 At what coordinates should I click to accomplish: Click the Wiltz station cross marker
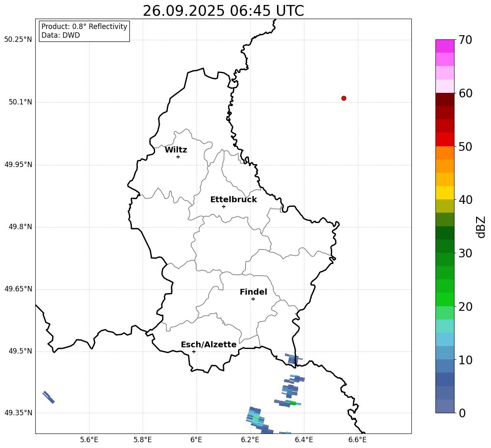[178, 157]
